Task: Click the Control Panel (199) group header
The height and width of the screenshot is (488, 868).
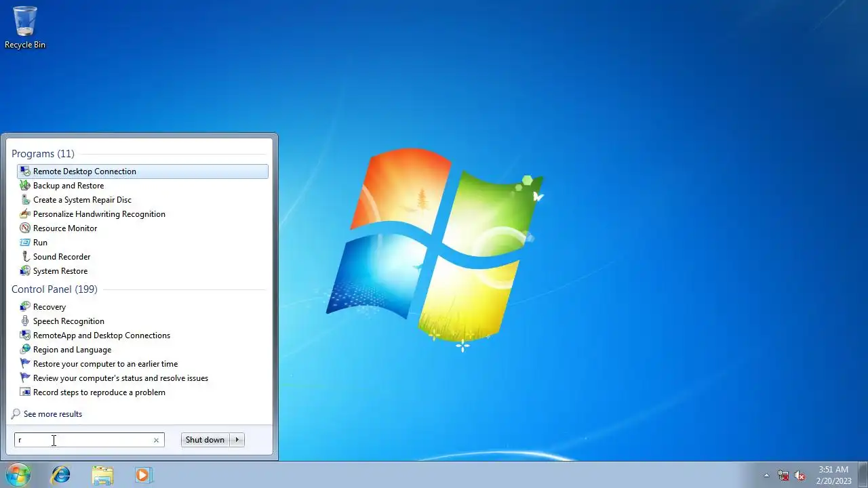Action: click(x=54, y=289)
